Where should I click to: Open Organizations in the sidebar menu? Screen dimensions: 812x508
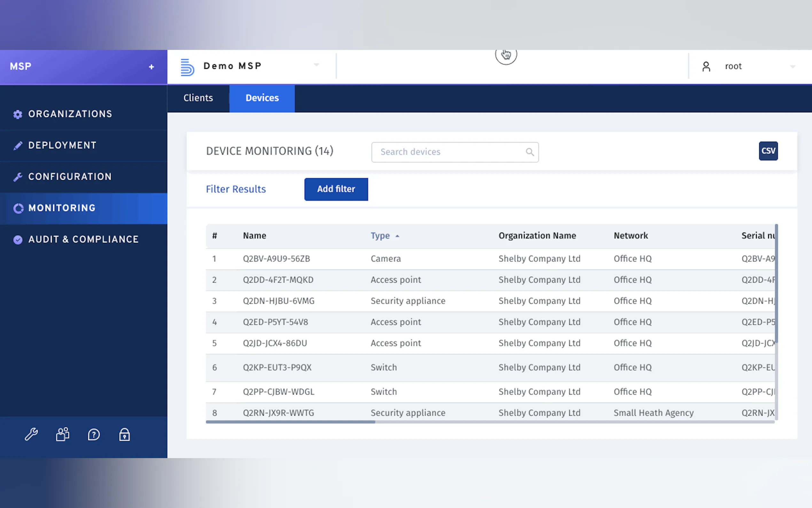(x=70, y=114)
